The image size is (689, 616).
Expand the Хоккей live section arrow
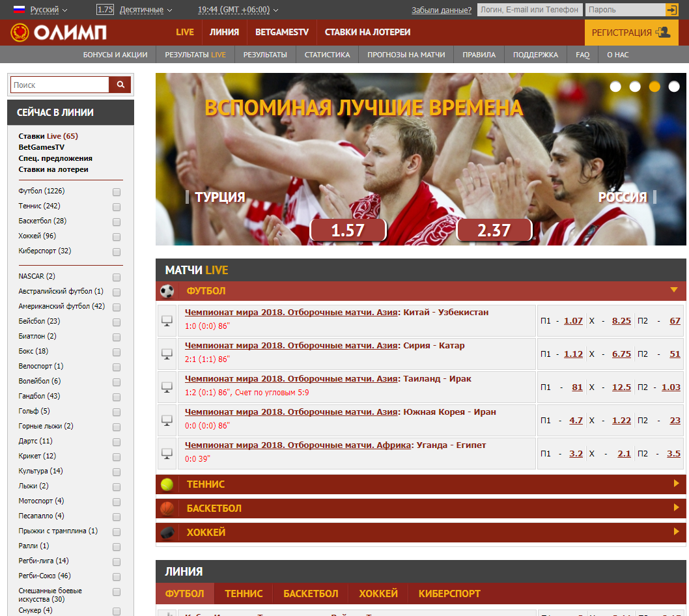tap(676, 531)
